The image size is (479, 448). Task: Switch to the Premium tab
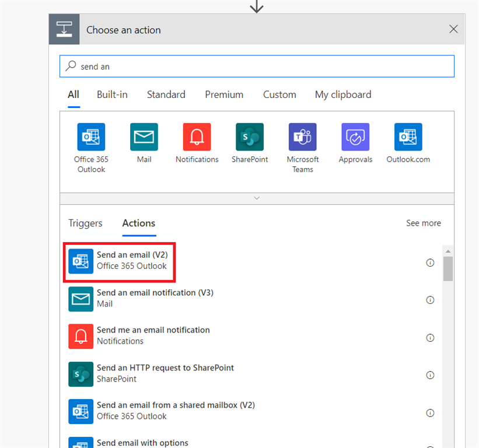tap(224, 94)
